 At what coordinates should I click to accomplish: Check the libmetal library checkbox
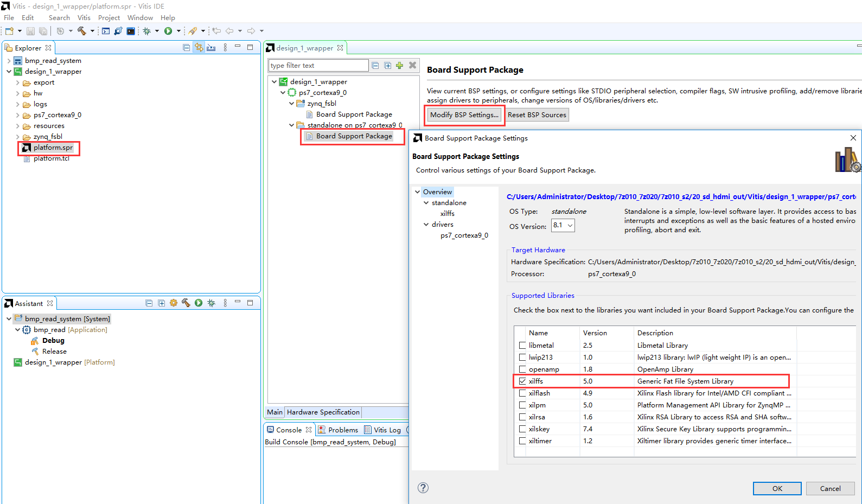[522, 346]
